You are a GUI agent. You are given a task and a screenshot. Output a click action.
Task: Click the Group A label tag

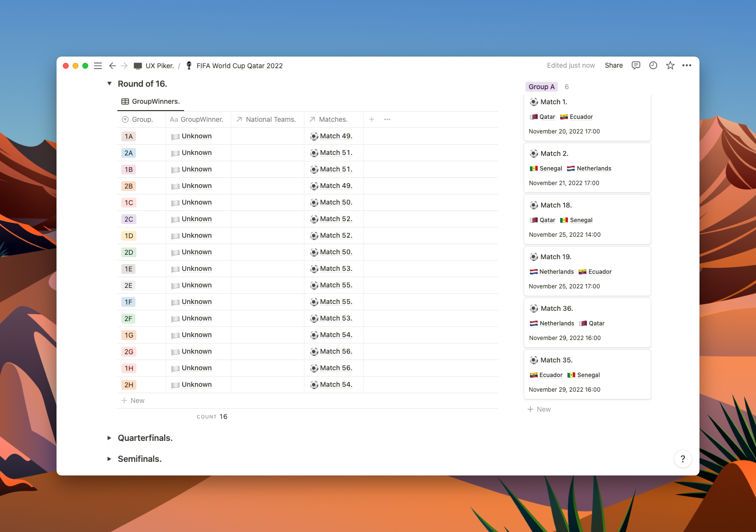click(x=542, y=87)
